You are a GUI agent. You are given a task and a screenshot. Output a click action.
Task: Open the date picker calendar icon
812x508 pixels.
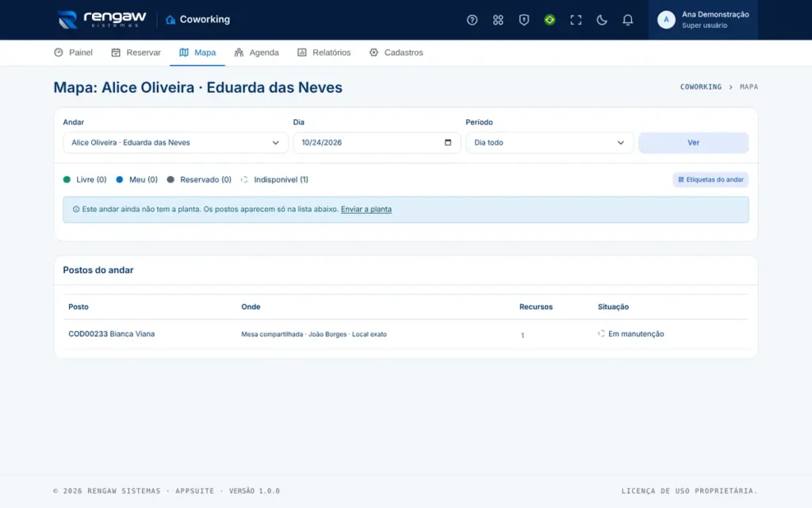(448, 143)
